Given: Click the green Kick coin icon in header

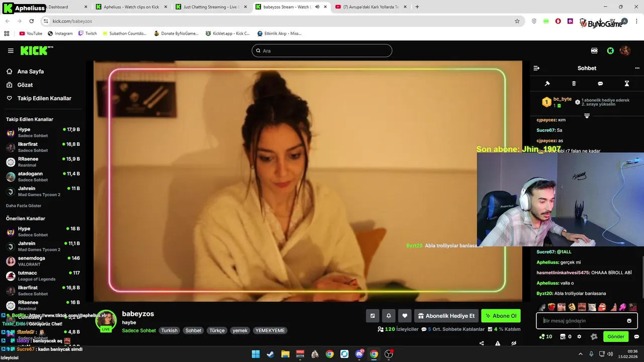Looking at the screenshot, I should point(610,51).
